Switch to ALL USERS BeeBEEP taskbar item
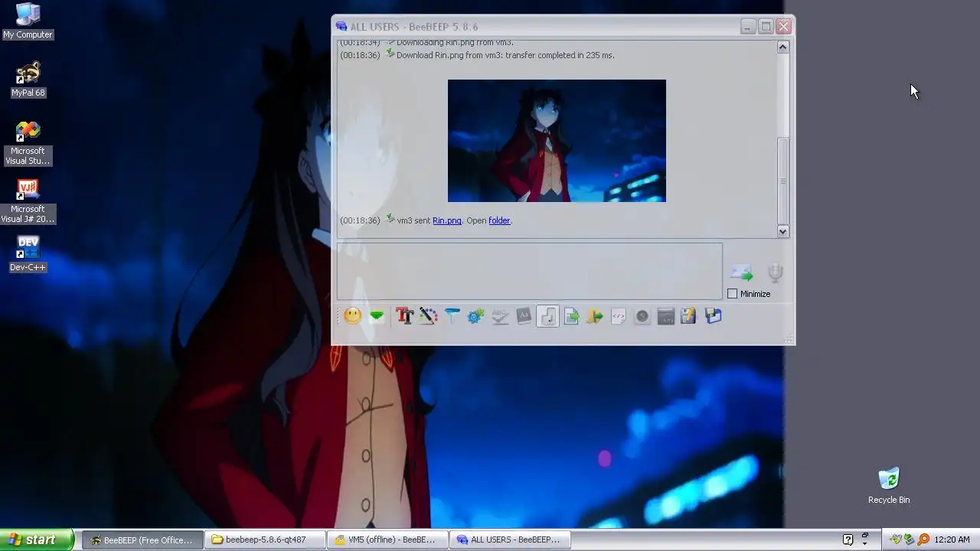 (x=511, y=540)
